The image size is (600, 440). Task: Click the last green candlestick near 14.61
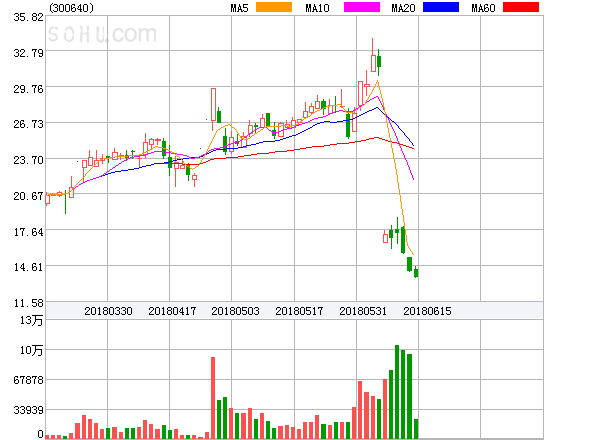coord(416,272)
